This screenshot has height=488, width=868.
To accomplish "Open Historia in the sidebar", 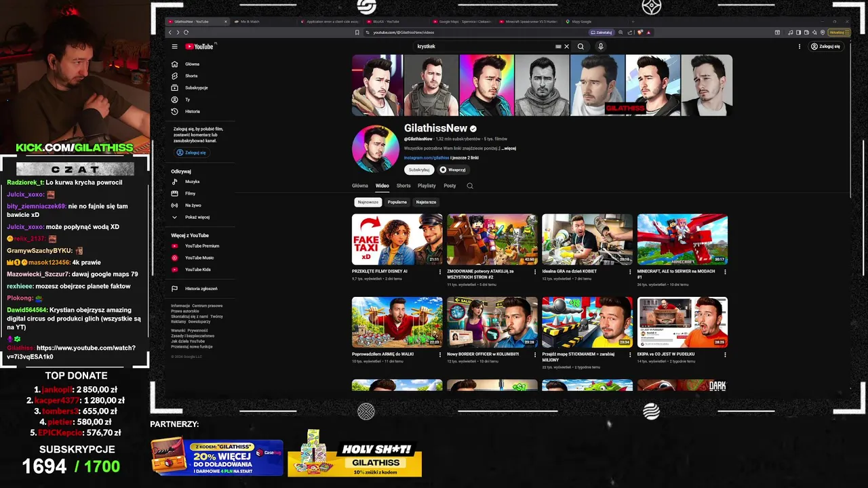I will (x=193, y=111).
